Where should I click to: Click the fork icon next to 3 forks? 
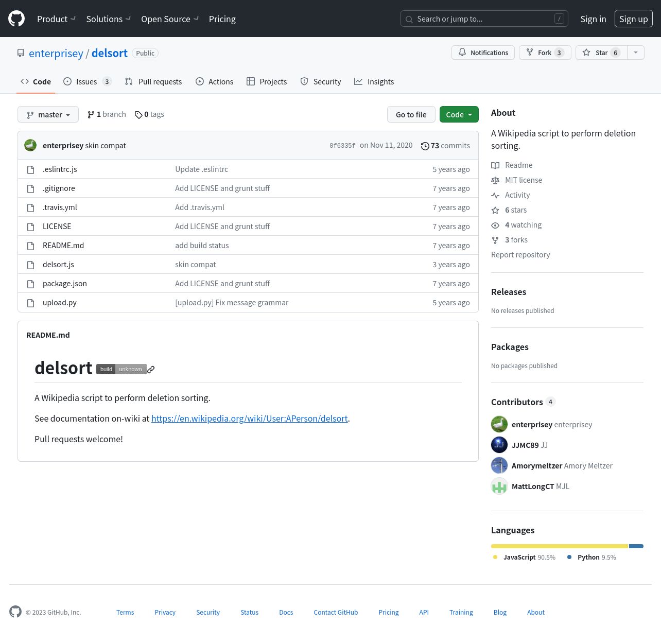(x=495, y=240)
